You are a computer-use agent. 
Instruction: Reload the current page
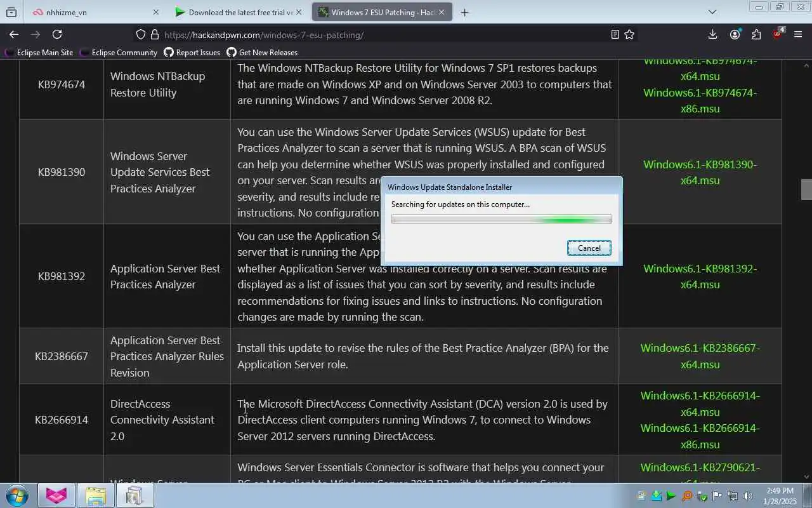(57, 34)
